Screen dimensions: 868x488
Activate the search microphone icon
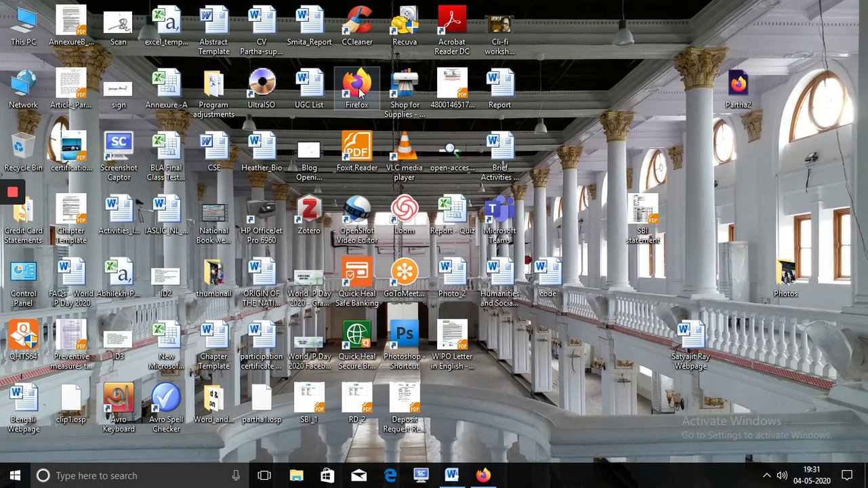[236, 476]
